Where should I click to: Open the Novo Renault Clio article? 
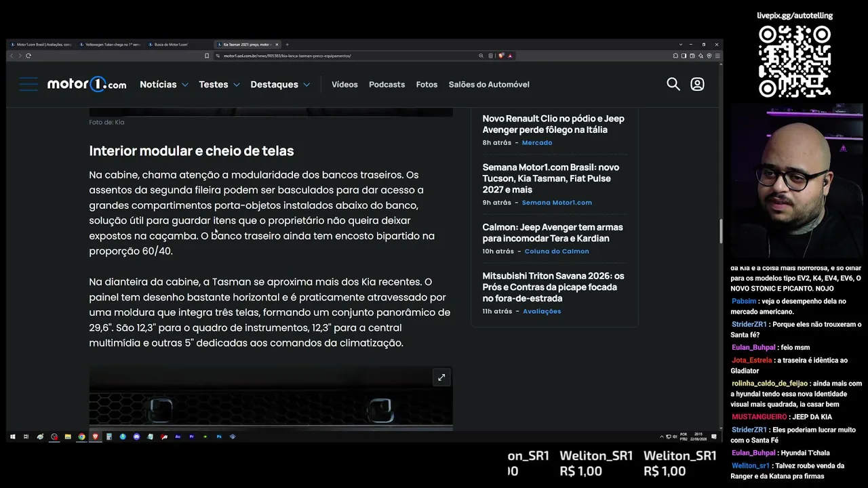coord(553,124)
